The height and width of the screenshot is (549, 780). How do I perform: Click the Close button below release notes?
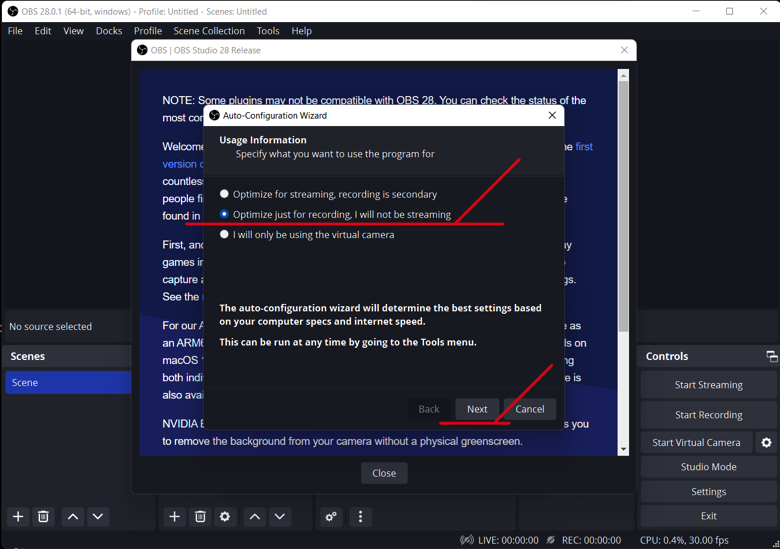pos(384,473)
